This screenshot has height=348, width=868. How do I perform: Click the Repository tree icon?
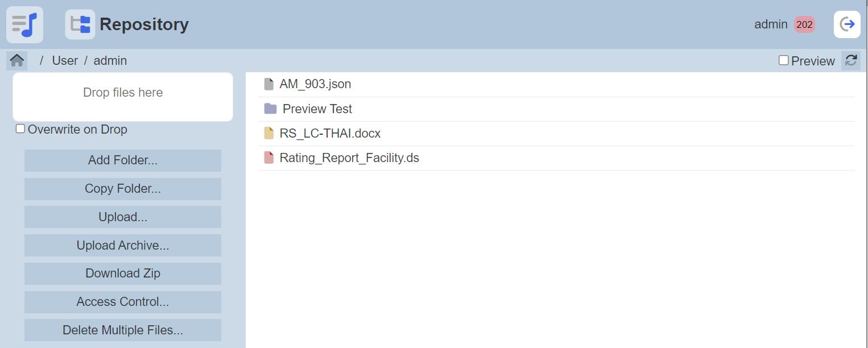80,24
